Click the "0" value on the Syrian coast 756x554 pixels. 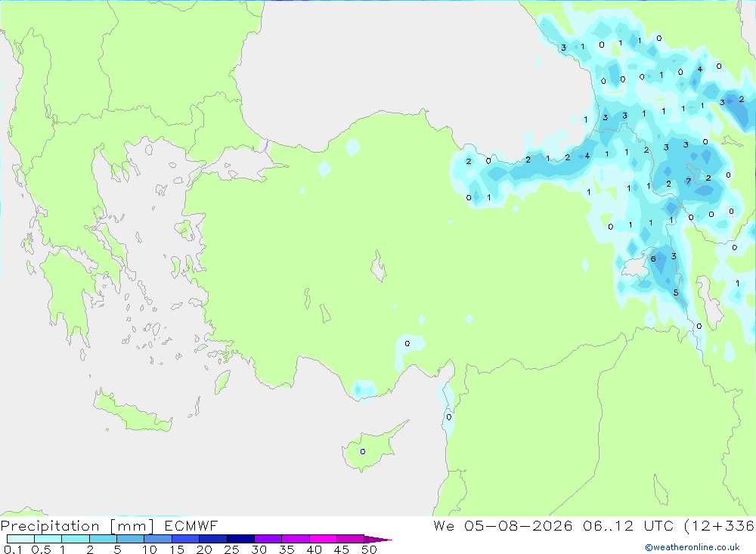tap(449, 417)
